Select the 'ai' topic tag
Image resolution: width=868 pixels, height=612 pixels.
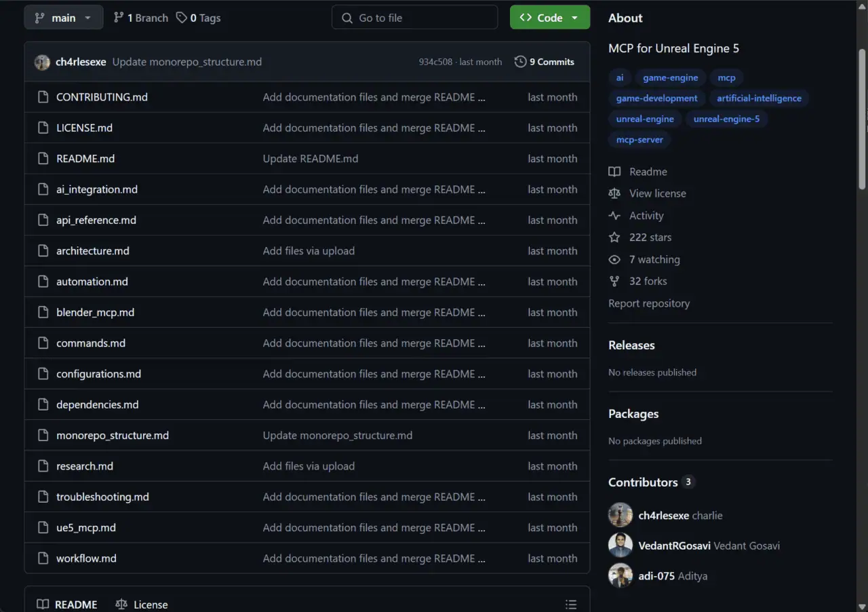coord(620,77)
